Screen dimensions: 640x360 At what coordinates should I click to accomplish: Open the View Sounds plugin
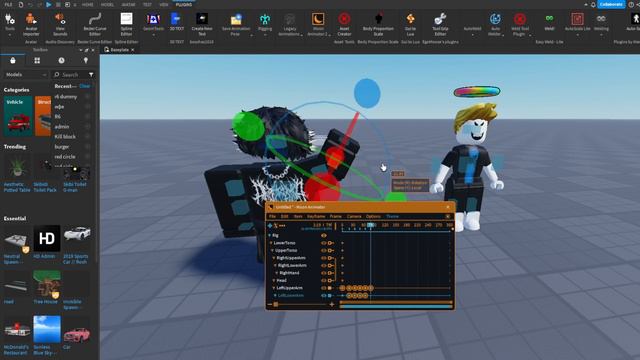[60, 24]
